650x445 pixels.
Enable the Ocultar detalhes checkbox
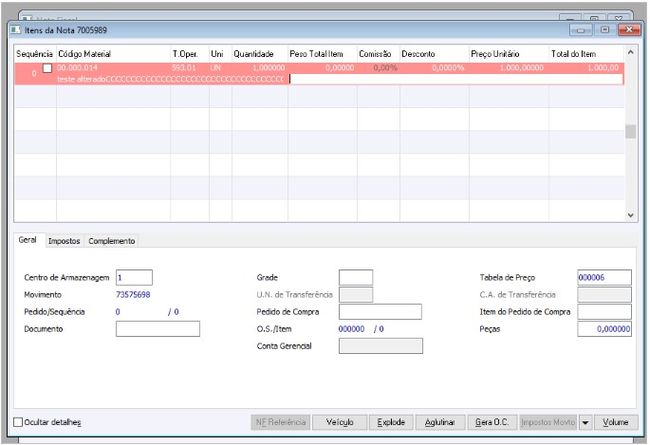18,422
